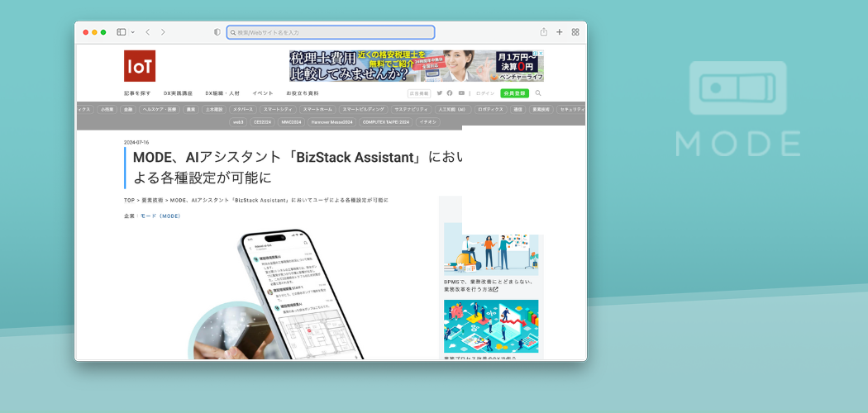Click the privacy shield icon

click(217, 32)
